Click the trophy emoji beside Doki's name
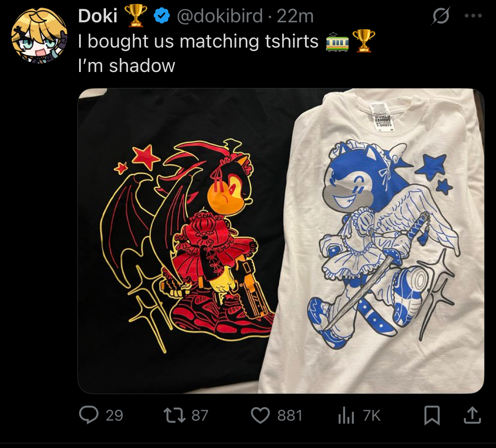Screen dimensions: 496x448 click(x=135, y=16)
